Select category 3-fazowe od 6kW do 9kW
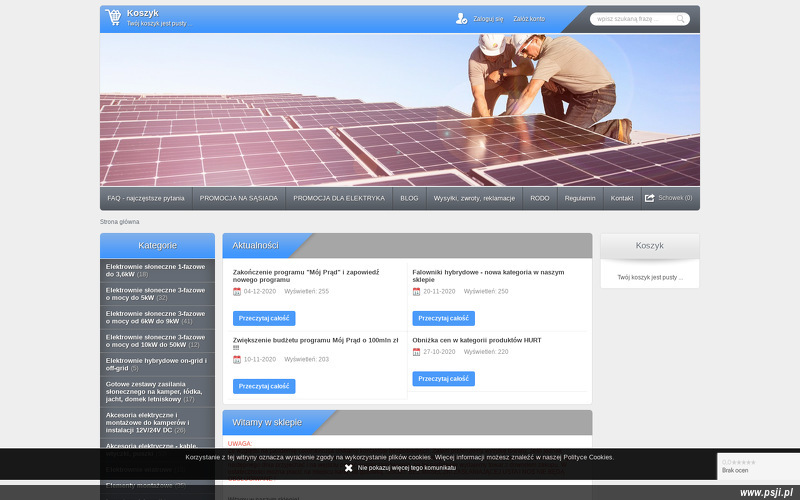Image resolution: width=800 pixels, height=500 pixels. [x=157, y=317]
